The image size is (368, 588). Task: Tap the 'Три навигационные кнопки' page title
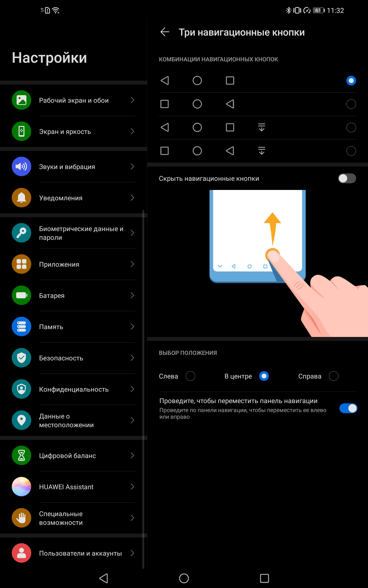pyautogui.click(x=242, y=32)
